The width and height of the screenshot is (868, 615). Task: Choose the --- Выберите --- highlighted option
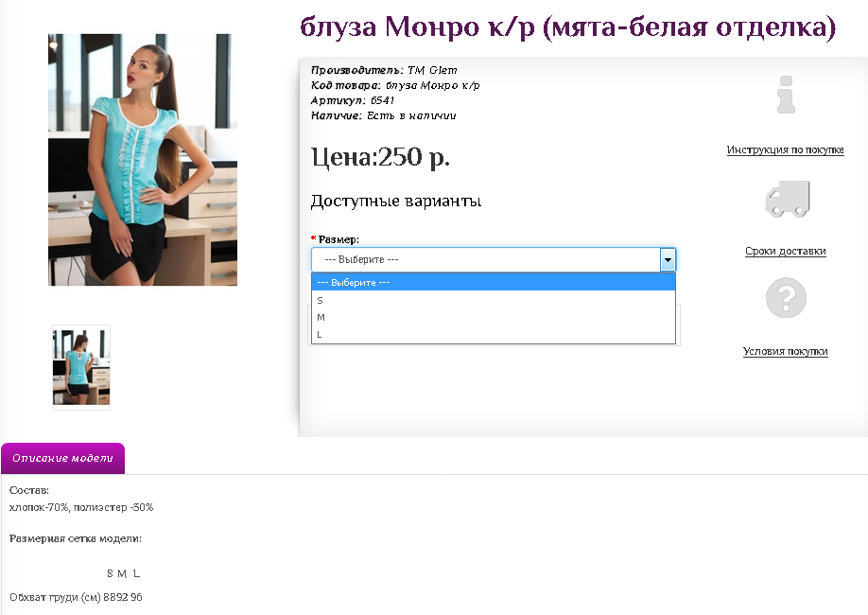(494, 282)
